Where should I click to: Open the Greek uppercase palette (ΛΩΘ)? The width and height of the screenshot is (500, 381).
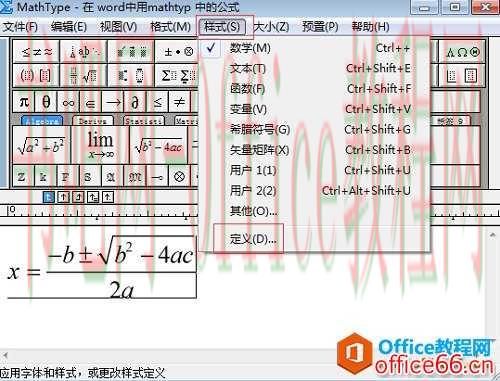click(463, 52)
